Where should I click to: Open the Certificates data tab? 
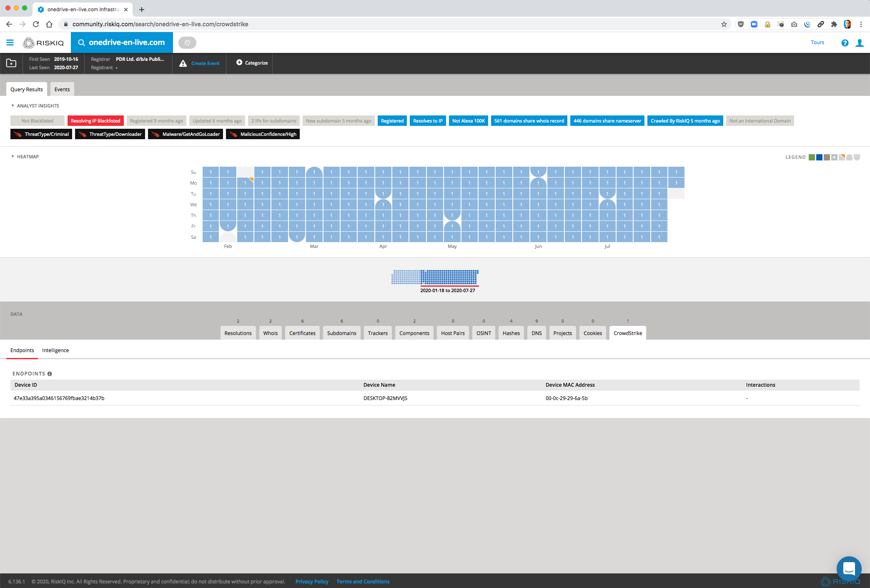pos(302,333)
